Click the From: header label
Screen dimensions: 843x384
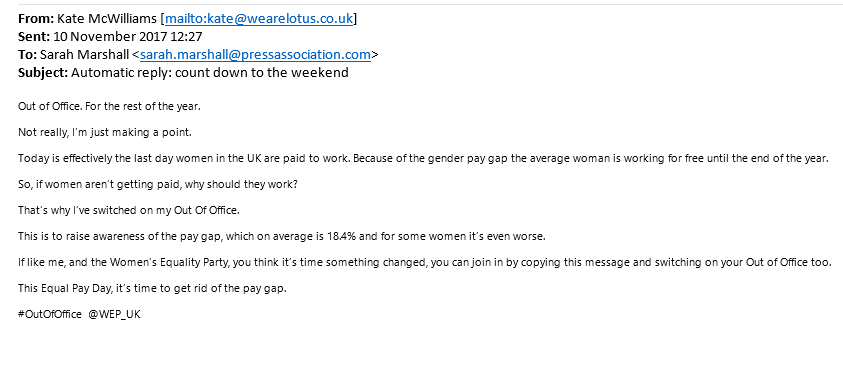click(x=36, y=19)
